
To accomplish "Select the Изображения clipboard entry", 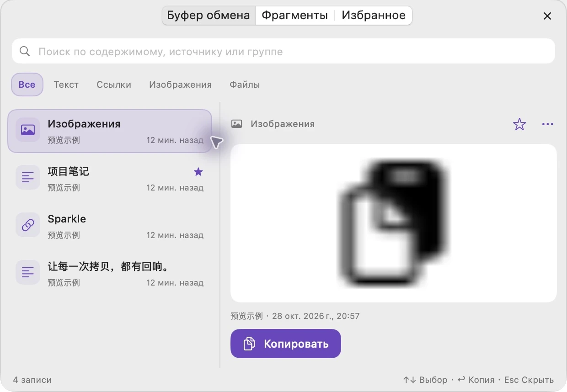I will click(x=110, y=131).
